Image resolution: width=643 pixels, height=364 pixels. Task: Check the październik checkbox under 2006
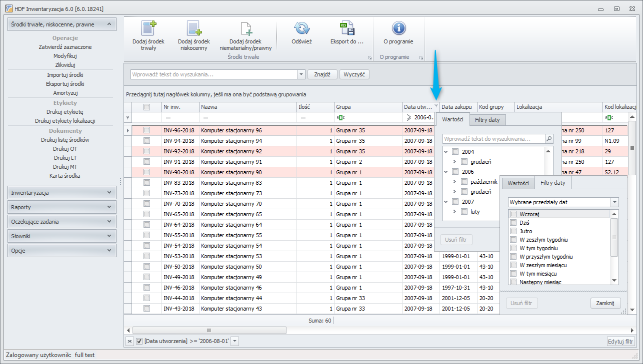click(x=464, y=182)
